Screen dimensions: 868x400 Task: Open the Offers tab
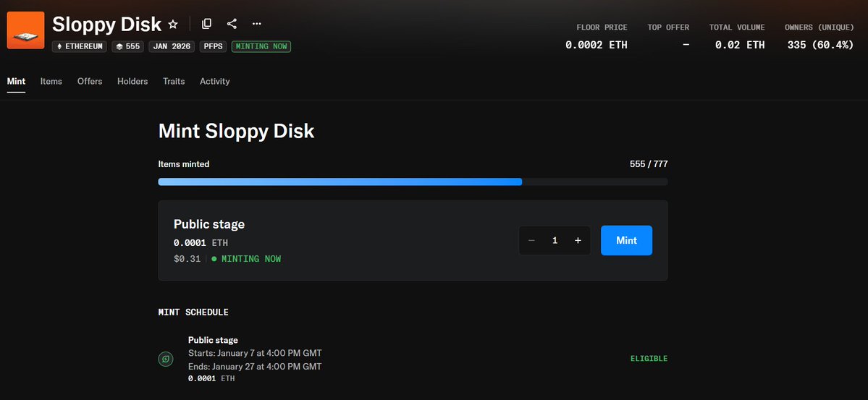click(90, 81)
